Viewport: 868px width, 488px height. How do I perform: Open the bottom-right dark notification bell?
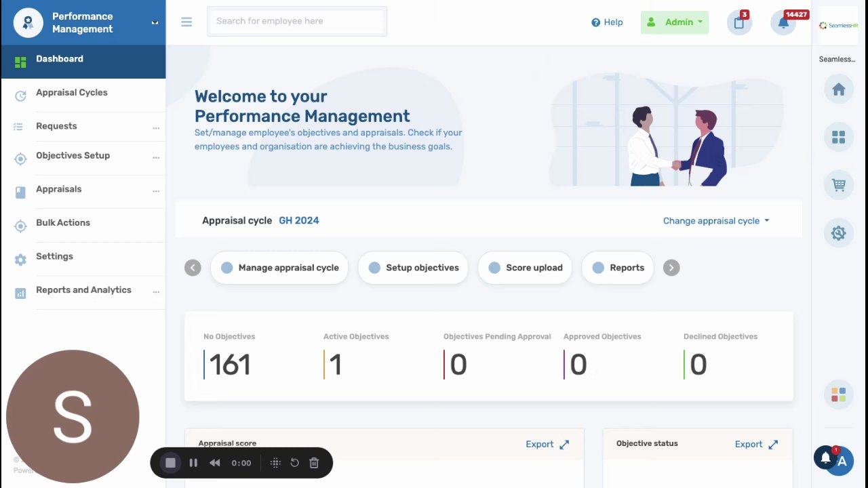pos(825,458)
